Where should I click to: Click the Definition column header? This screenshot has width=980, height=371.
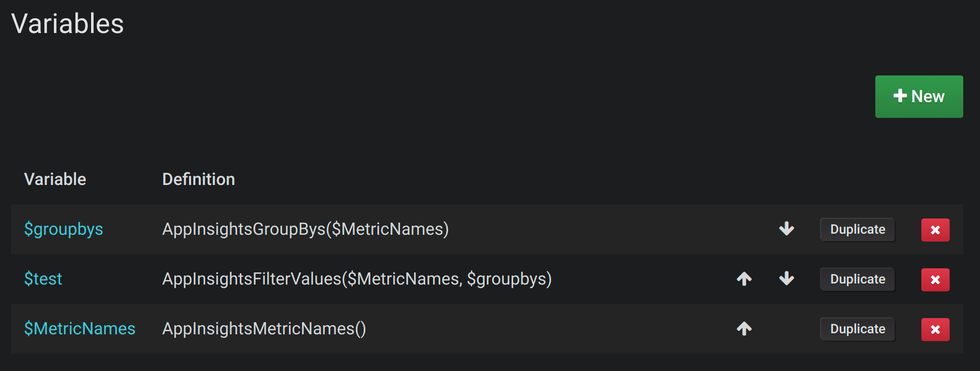click(198, 179)
